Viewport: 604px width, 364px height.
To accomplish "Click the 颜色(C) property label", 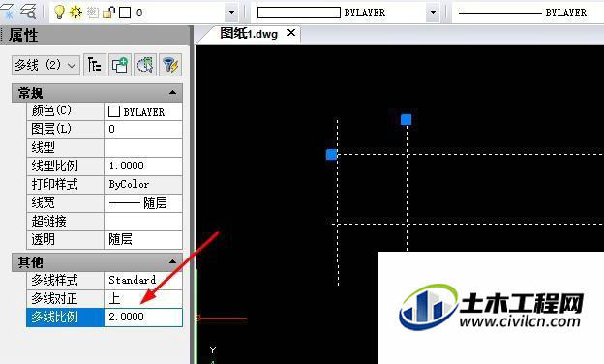I will click(x=65, y=111).
